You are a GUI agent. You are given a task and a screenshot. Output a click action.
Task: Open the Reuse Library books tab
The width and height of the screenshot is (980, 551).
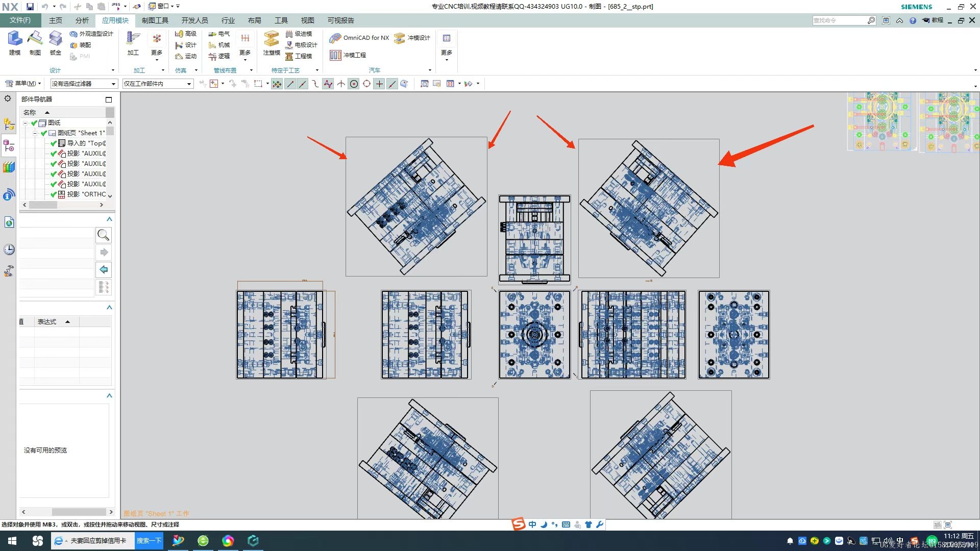9,167
